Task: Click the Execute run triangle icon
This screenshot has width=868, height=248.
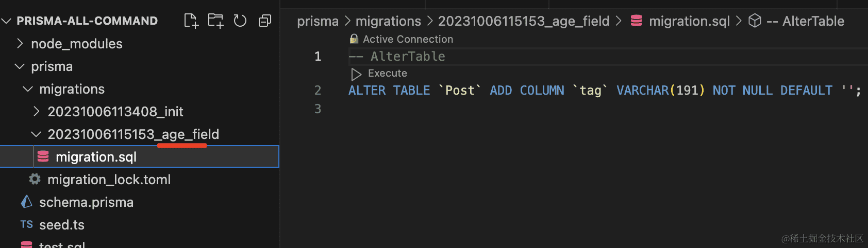Action: pyautogui.click(x=356, y=74)
